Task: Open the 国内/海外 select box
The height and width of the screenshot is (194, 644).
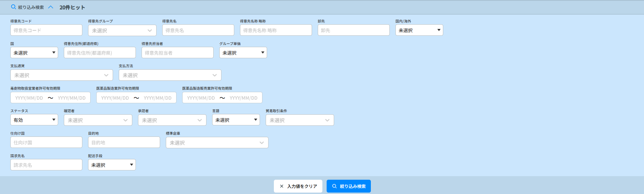Action: (x=419, y=30)
